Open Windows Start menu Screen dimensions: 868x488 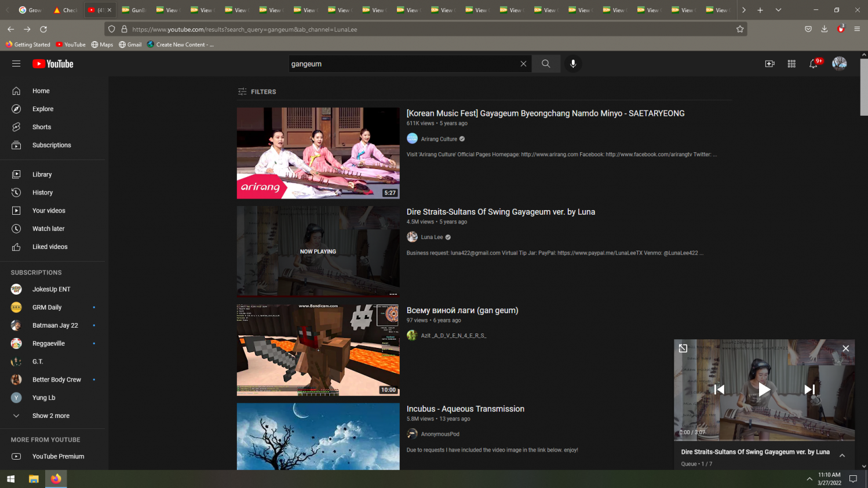pyautogui.click(x=10, y=479)
